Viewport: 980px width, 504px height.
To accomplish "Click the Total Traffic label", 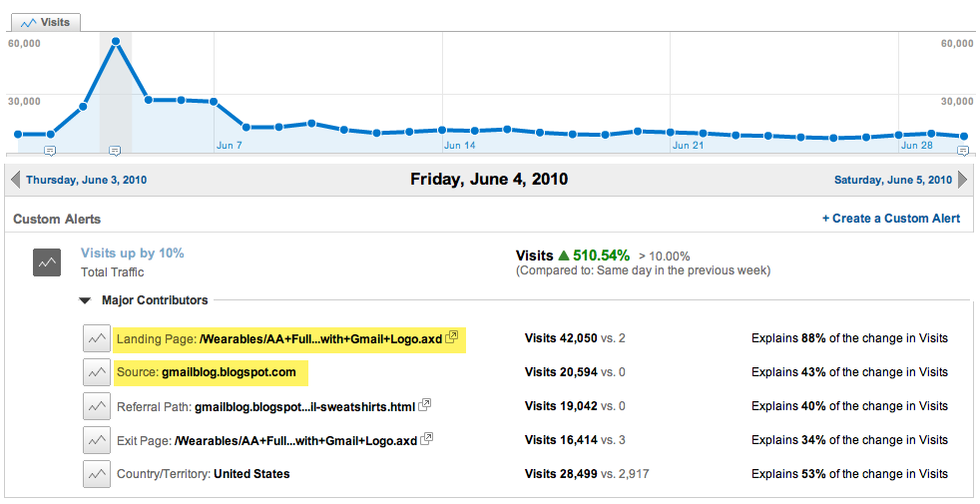I will click(113, 272).
